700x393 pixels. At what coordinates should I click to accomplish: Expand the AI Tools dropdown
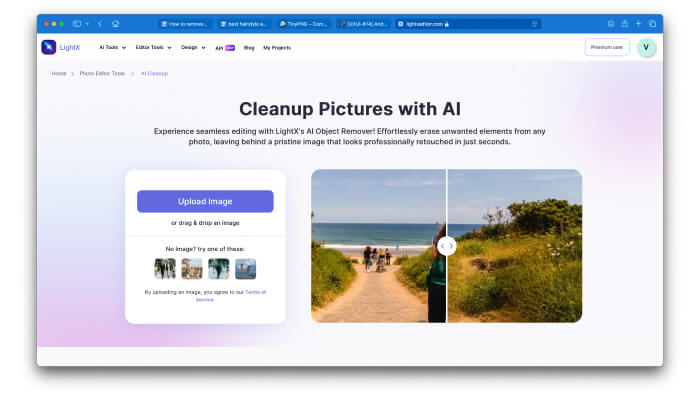(112, 47)
